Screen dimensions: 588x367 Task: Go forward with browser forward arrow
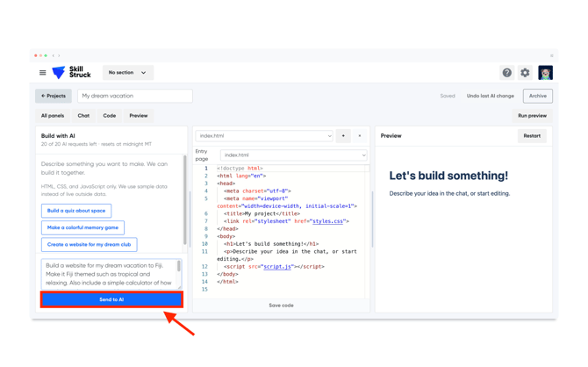[x=59, y=55]
